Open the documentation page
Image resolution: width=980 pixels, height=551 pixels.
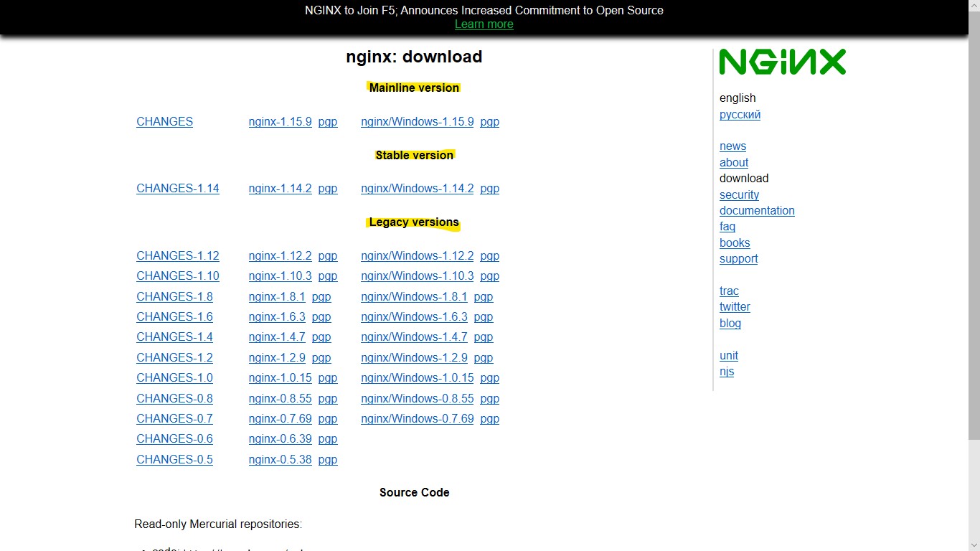[x=758, y=211]
